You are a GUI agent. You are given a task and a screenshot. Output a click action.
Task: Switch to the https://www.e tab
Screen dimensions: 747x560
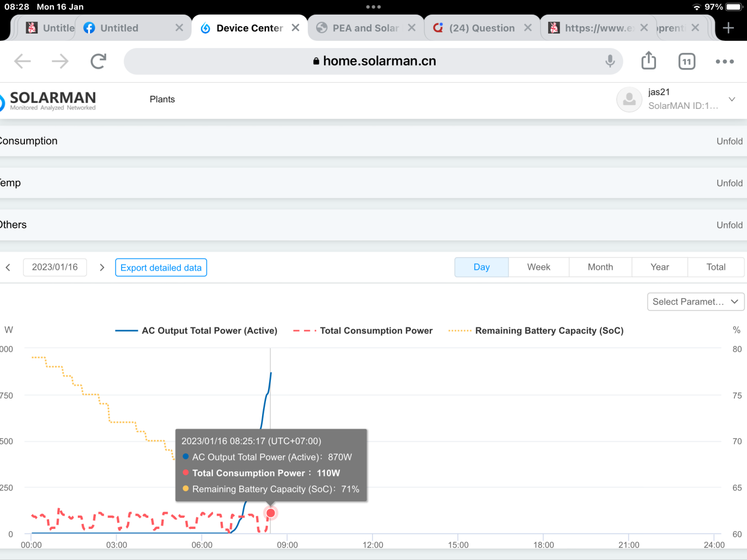point(599,28)
